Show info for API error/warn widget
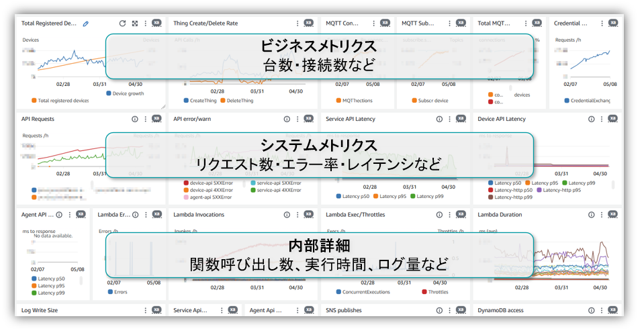This screenshot has width=644, height=335. click(287, 119)
